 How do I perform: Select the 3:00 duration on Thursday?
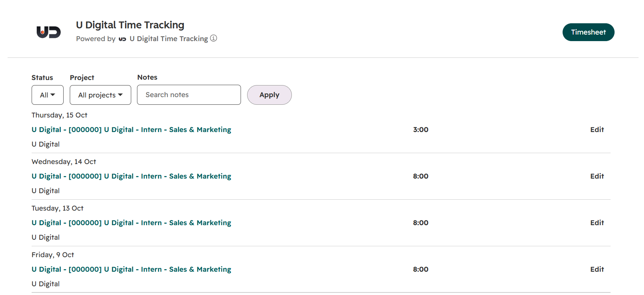(x=420, y=129)
